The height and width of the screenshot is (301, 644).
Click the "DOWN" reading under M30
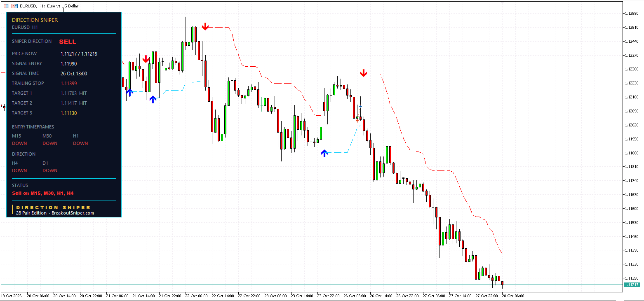click(50, 143)
